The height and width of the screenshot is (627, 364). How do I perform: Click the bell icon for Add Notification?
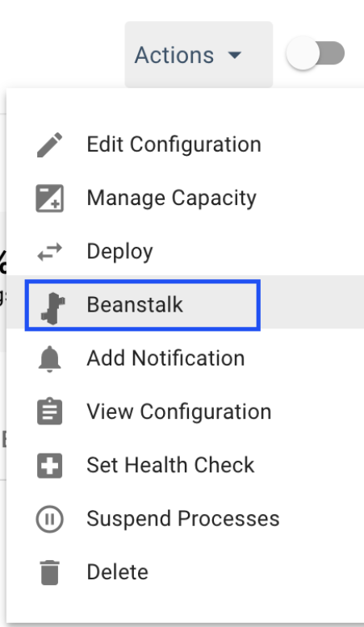(x=49, y=358)
